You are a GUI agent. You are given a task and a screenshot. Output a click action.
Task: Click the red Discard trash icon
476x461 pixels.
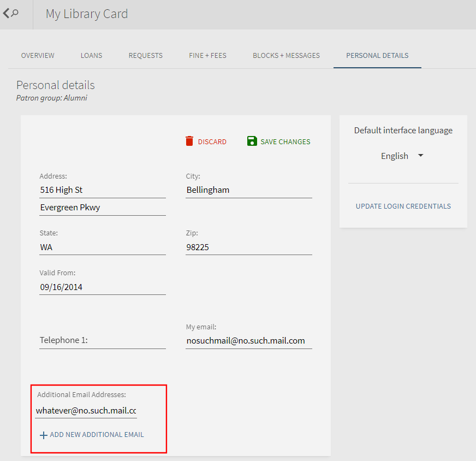point(189,141)
